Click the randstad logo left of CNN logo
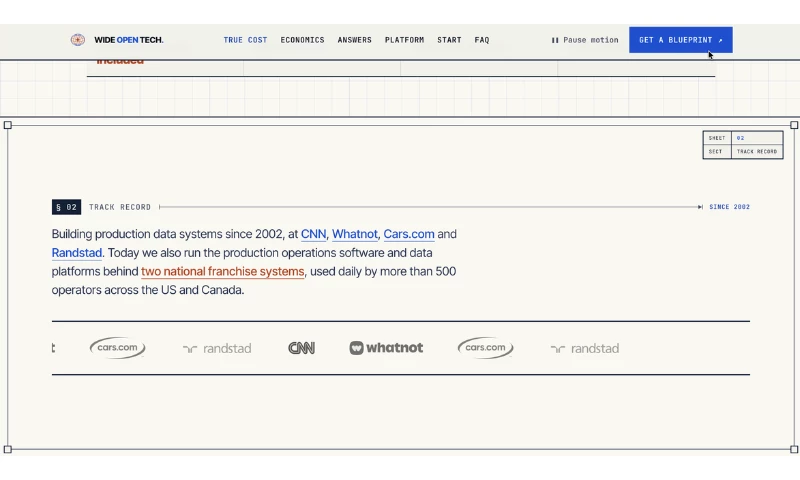This screenshot has width=800, height=480. 217,348
